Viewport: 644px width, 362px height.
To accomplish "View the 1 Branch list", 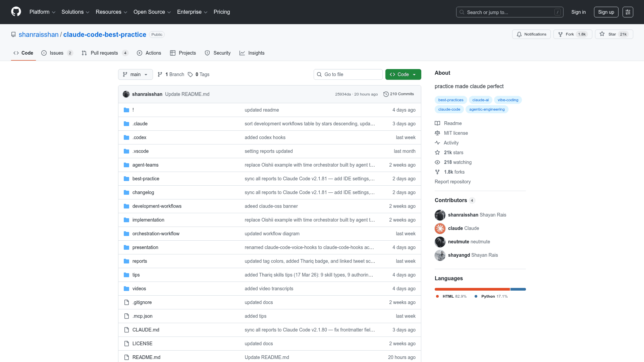I will 171,74.
